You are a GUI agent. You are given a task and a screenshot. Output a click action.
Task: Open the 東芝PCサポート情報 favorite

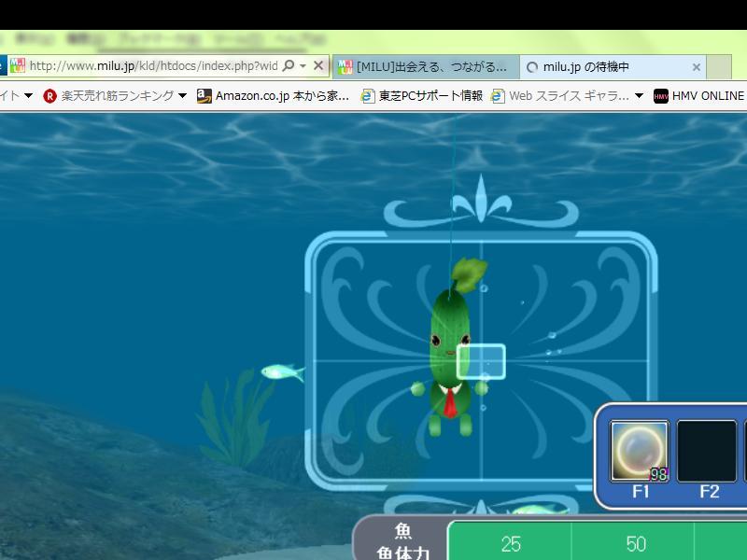430,96
